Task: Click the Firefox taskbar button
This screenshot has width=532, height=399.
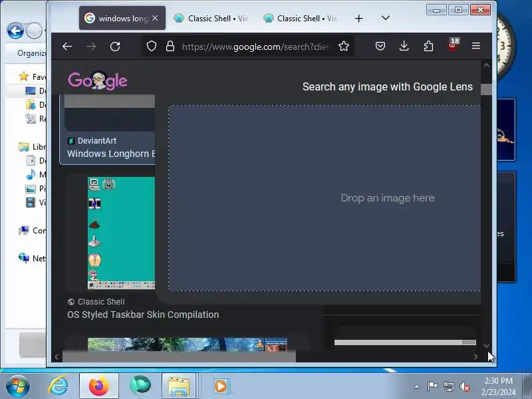Action: 99,386
